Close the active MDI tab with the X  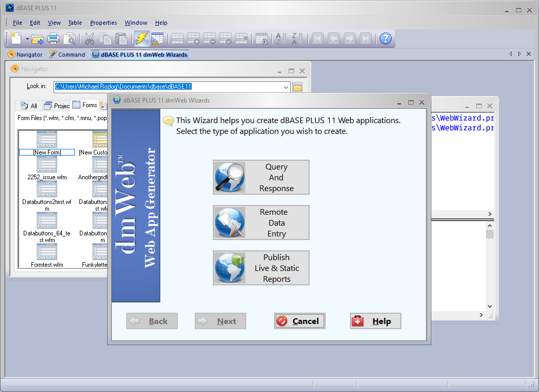(529, 54)
